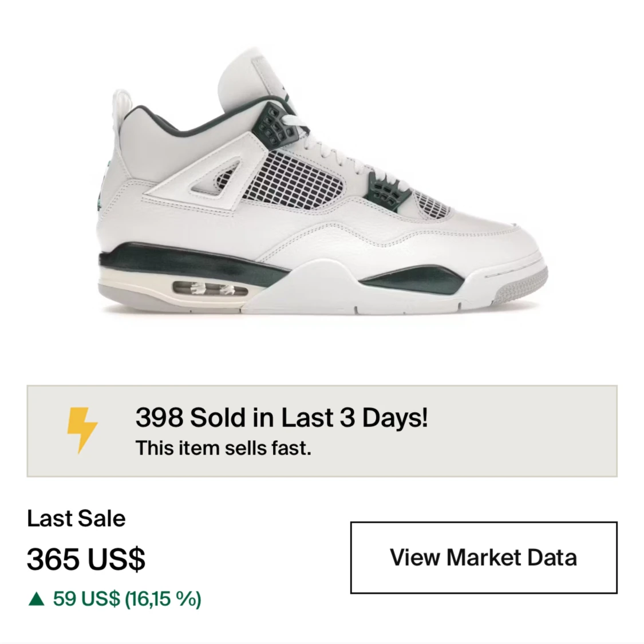Screen dimensions: 644x644
Task: Open the View Market Data button
Action: click(483, 558)
